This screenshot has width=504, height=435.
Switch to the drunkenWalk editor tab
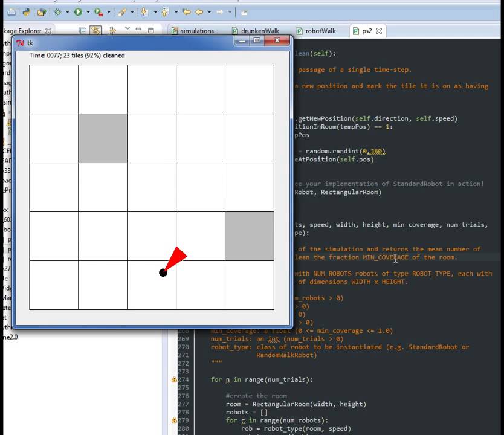256,31
